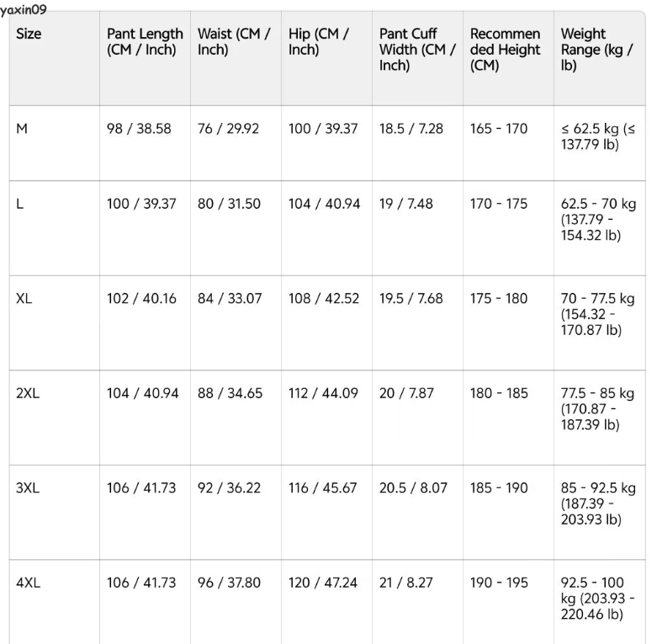Select the 98 / 38.58 pant length cell

point(139,128)
